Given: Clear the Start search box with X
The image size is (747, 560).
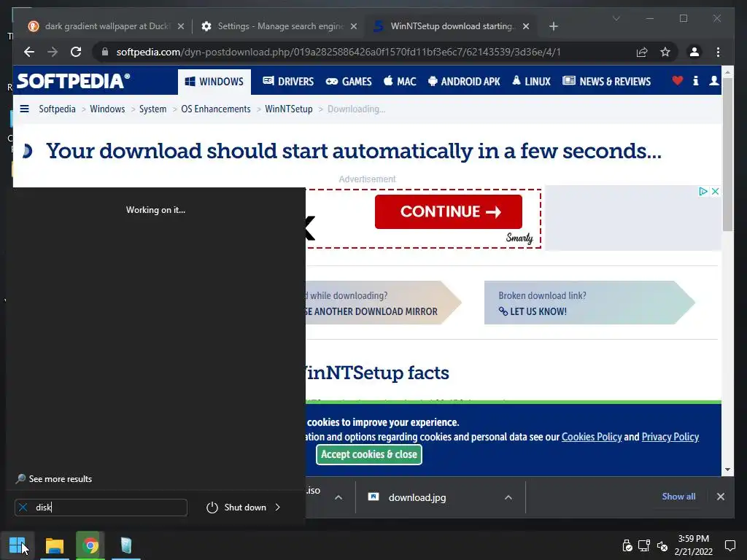Looking at the screenshot, I should click(x=23, y=507).
